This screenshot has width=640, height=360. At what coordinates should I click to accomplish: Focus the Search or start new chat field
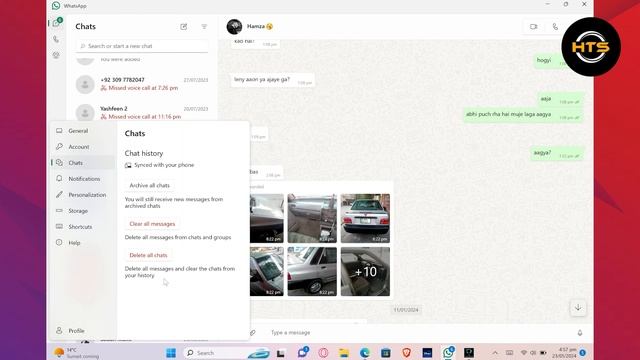pyautogui.click(x=142, y=46)
